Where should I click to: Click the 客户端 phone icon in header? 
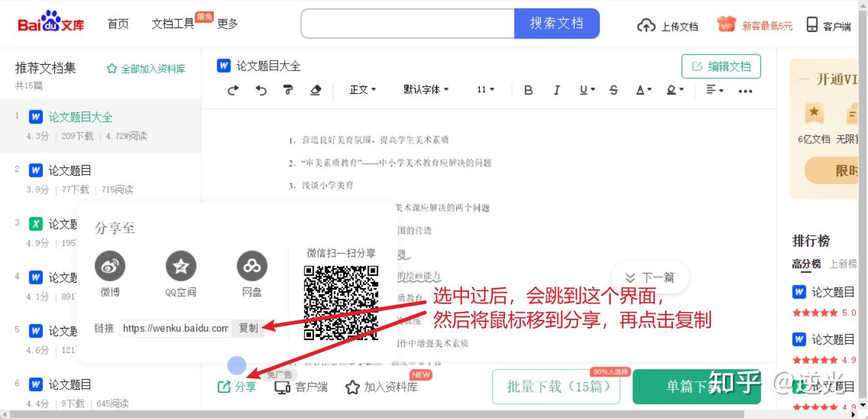click(x=812, y=25)
